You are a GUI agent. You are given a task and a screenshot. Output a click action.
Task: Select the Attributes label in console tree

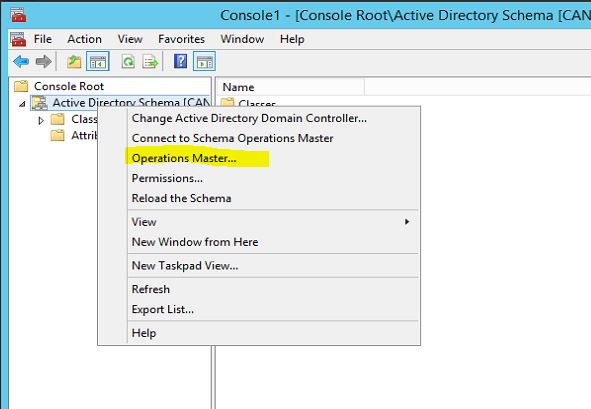point(84,135)
